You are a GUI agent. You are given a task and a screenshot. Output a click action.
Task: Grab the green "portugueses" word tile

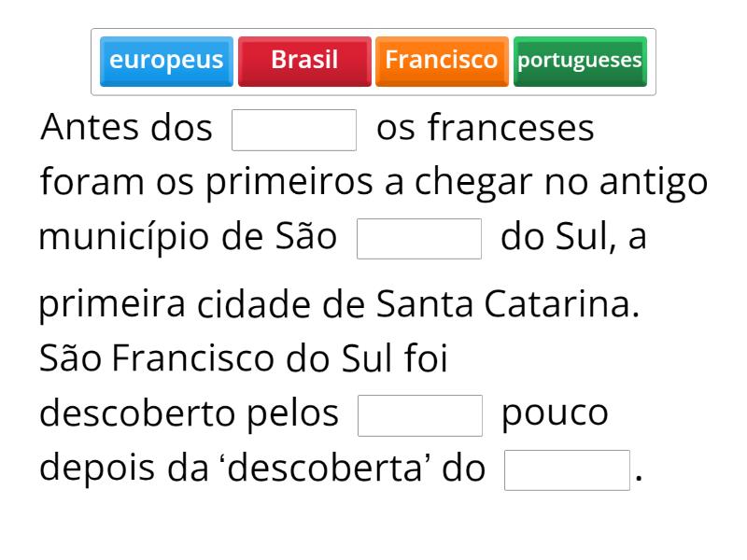(580, 61)
